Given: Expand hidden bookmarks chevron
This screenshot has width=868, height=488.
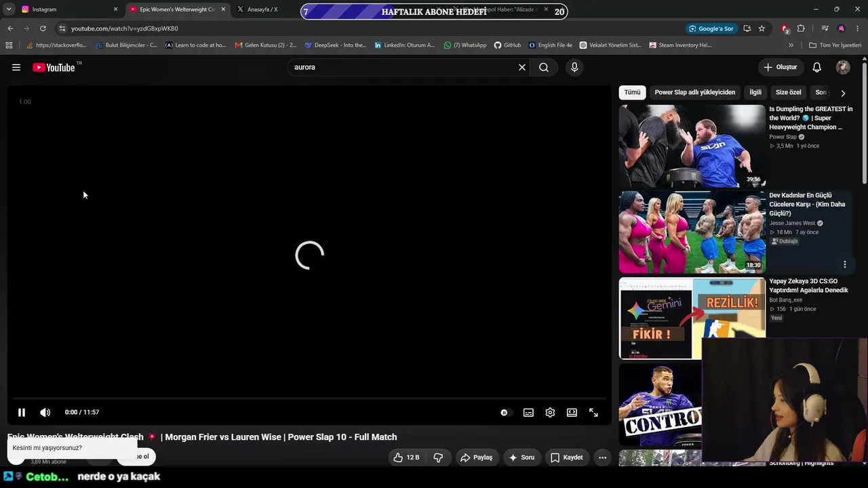Looking at the screenshot, I should [x=791, y=45].
